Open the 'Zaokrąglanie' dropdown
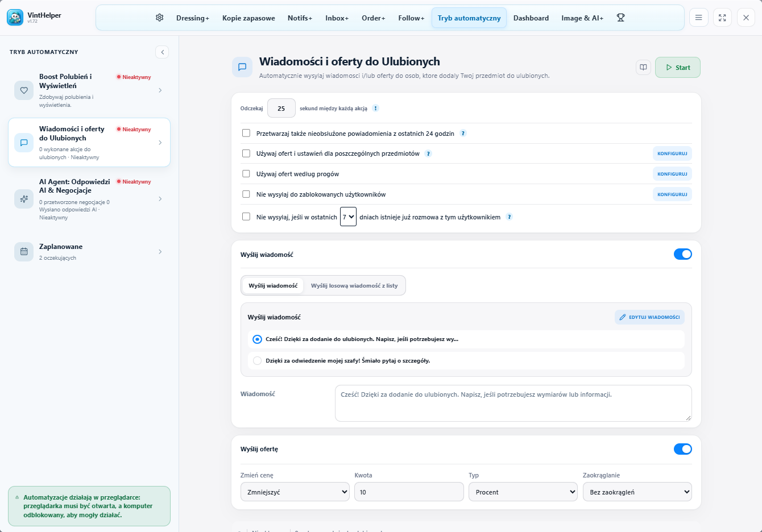Viewport: 762px width, 532px height. pyautogui.click(x=637, y=492)
